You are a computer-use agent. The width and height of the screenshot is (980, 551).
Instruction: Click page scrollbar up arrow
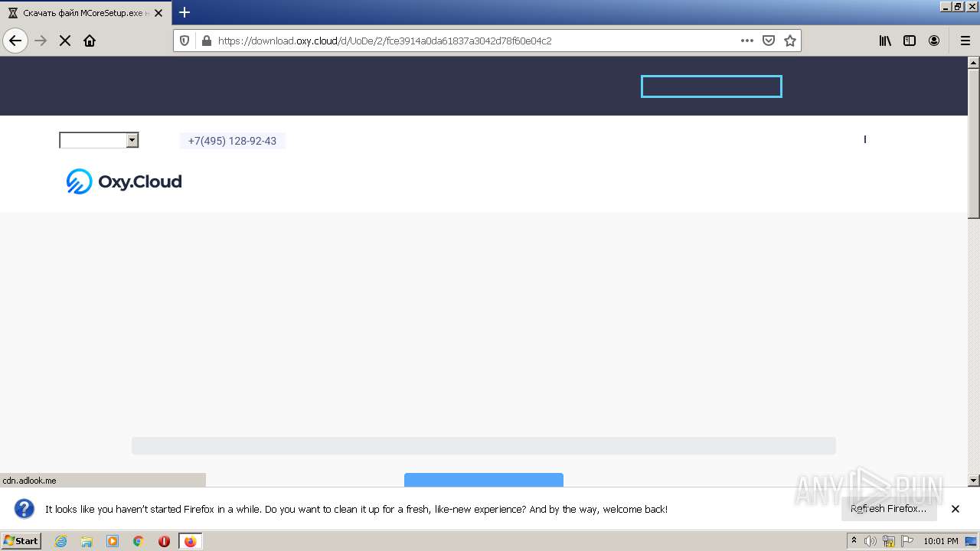coord(974,63)
